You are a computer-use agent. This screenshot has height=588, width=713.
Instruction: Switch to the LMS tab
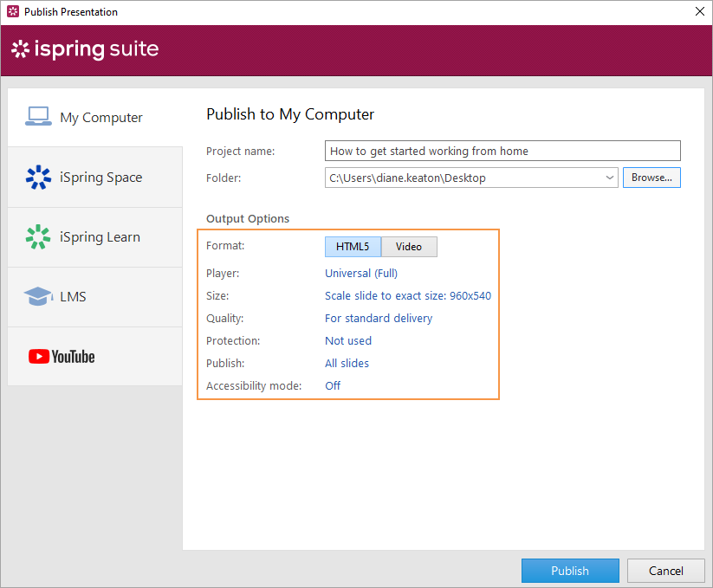click(x=95, y=297)
